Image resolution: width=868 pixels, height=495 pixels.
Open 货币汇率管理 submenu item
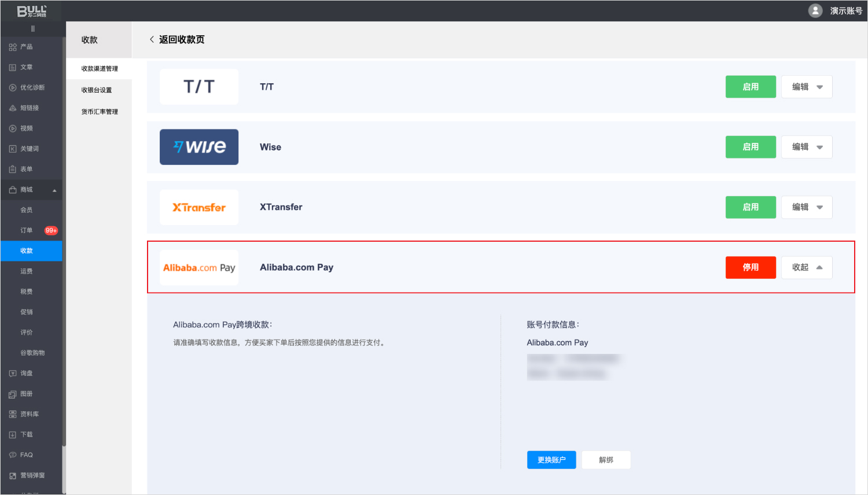point(100,112)
